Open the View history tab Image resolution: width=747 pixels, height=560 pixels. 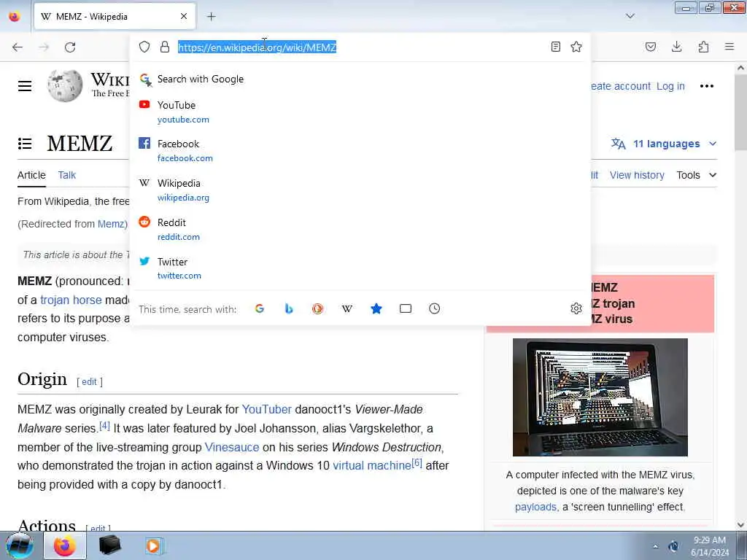pyautogui.click(x=637, y=175)
